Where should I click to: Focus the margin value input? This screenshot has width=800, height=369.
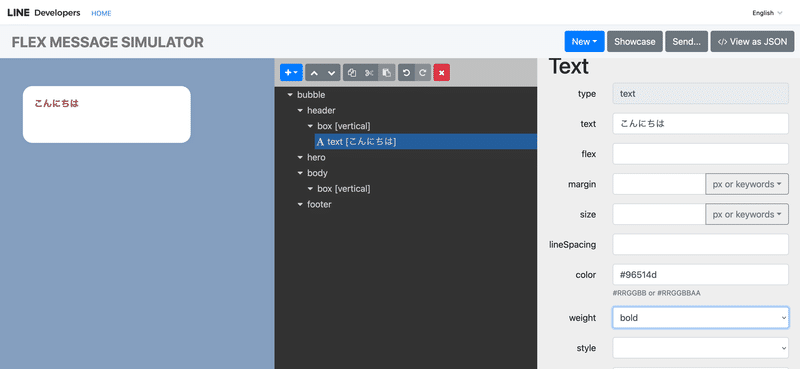tap(659, 184)
